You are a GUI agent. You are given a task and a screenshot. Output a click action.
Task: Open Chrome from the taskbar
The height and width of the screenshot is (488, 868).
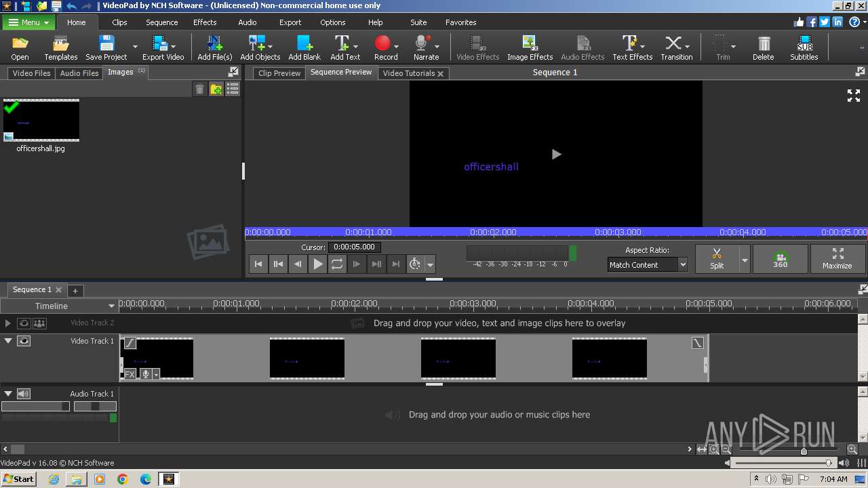pos(123,479)
